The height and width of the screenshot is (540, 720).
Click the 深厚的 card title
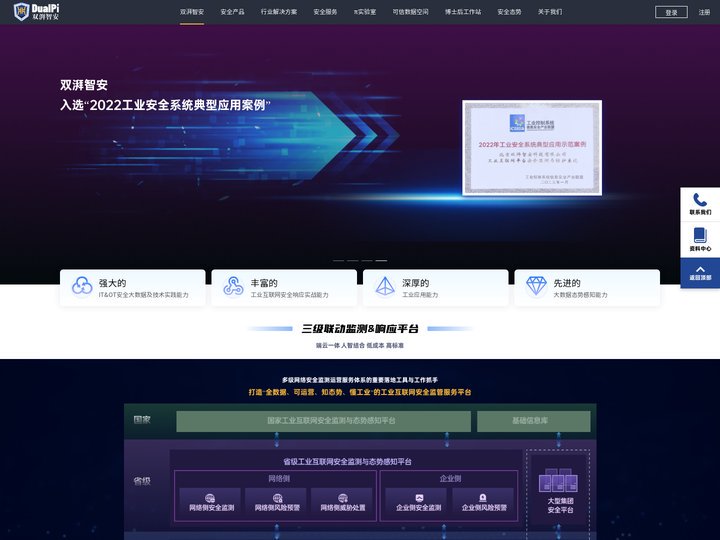point(416,283)
